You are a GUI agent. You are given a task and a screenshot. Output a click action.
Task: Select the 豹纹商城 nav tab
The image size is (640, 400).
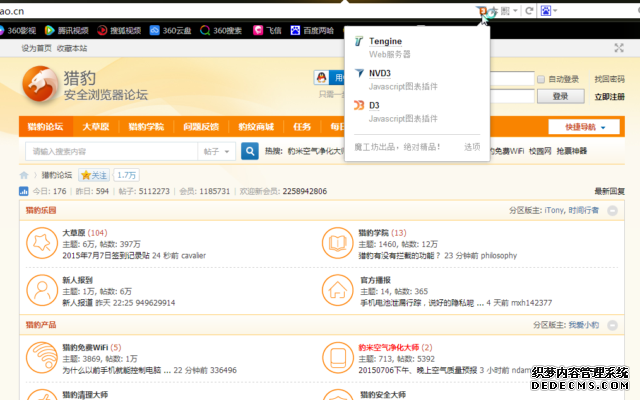coord(256,127)
